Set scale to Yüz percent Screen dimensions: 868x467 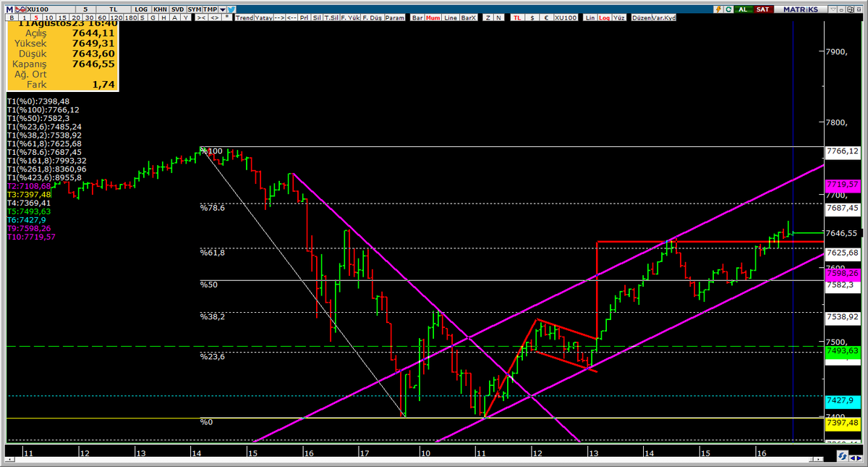pos(618,17)
